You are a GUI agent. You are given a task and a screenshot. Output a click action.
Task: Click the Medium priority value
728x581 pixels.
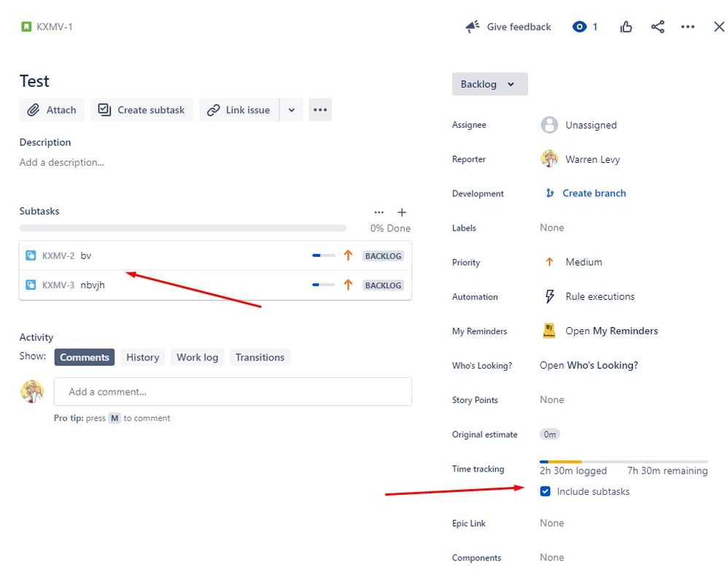(584, 262)
